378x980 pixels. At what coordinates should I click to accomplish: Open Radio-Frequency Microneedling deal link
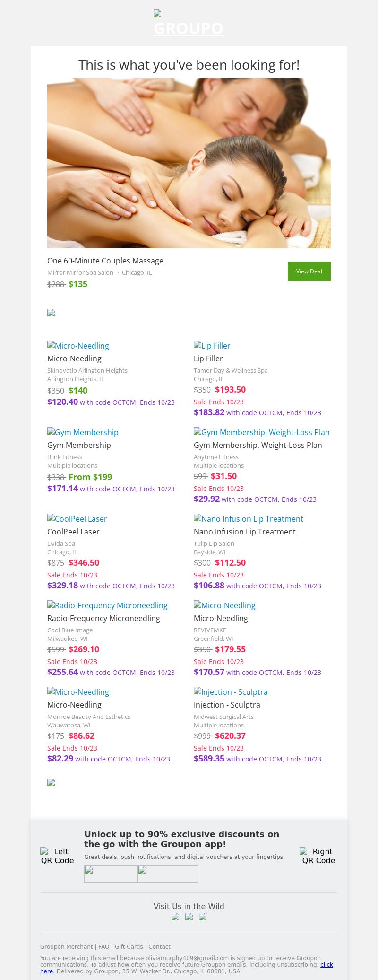107,605
